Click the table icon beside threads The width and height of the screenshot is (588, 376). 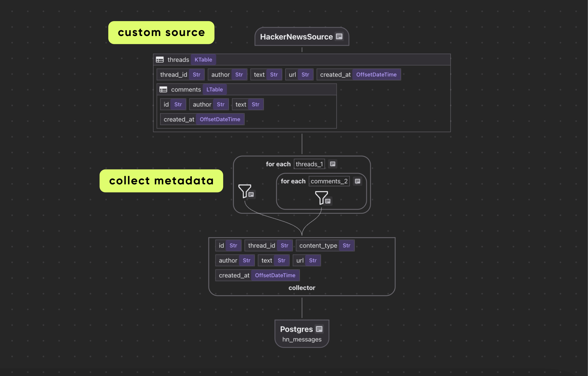coord(160,59)
